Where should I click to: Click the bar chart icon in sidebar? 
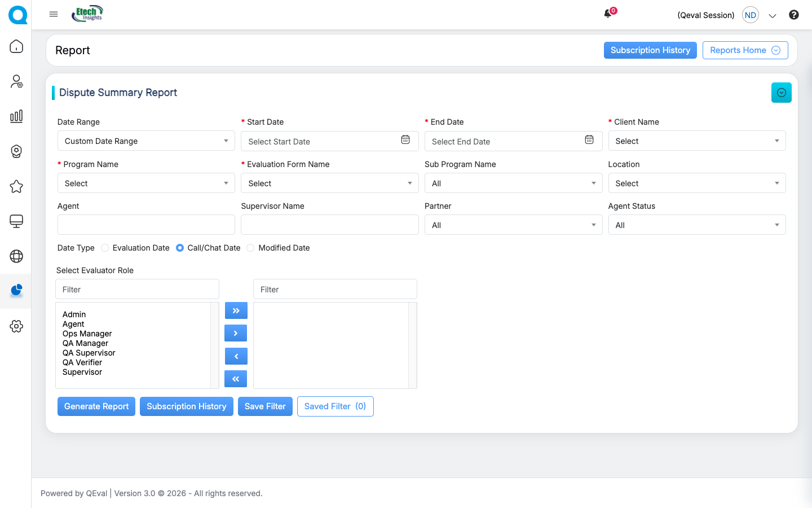(x=16, y=116)
